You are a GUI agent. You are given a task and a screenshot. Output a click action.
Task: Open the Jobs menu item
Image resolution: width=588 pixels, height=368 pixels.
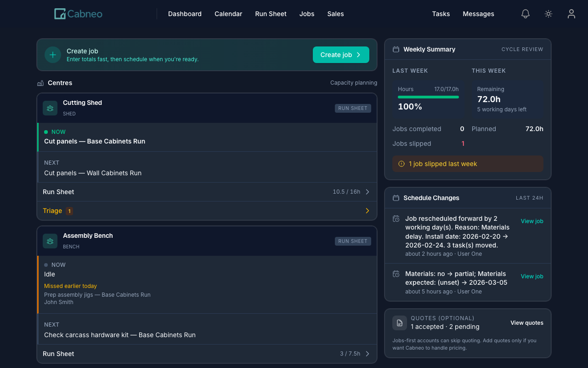pyautogui.click(x=307, y=14)
